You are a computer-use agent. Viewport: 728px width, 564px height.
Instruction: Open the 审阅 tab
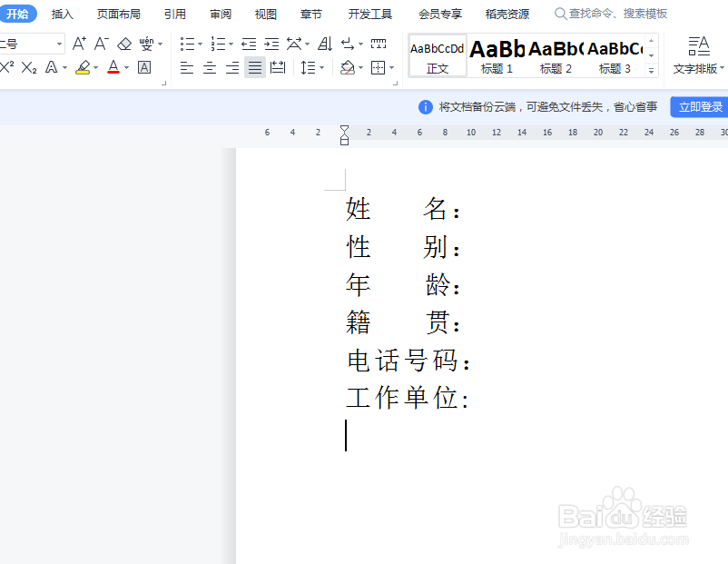(221, 14)
